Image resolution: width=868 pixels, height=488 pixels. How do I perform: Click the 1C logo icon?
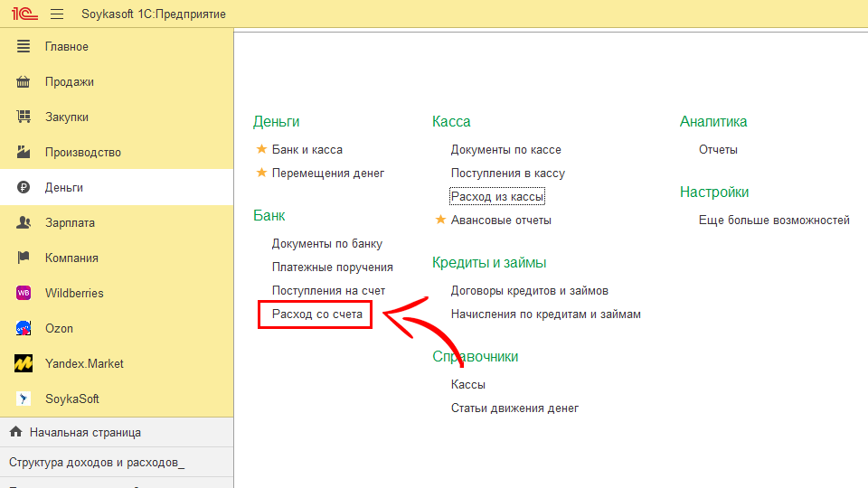tap(24, 14)
